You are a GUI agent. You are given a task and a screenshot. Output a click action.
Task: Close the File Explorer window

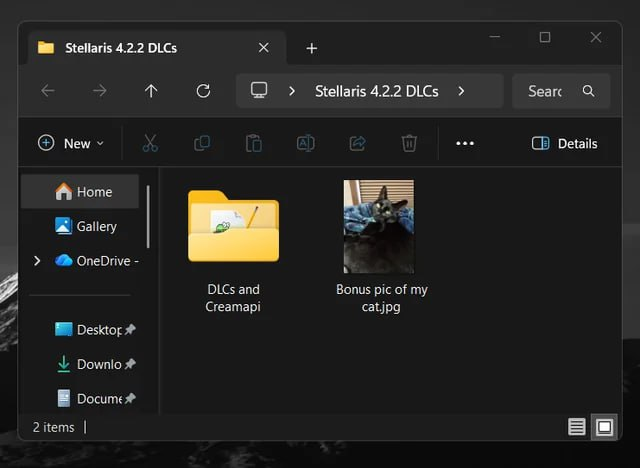596,37
